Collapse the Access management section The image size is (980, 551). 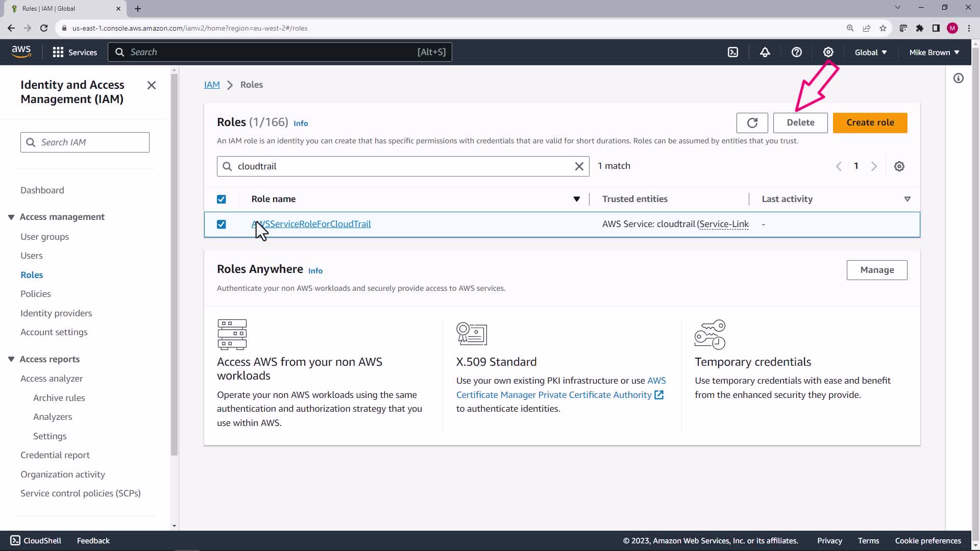click(x=11, y=217)
